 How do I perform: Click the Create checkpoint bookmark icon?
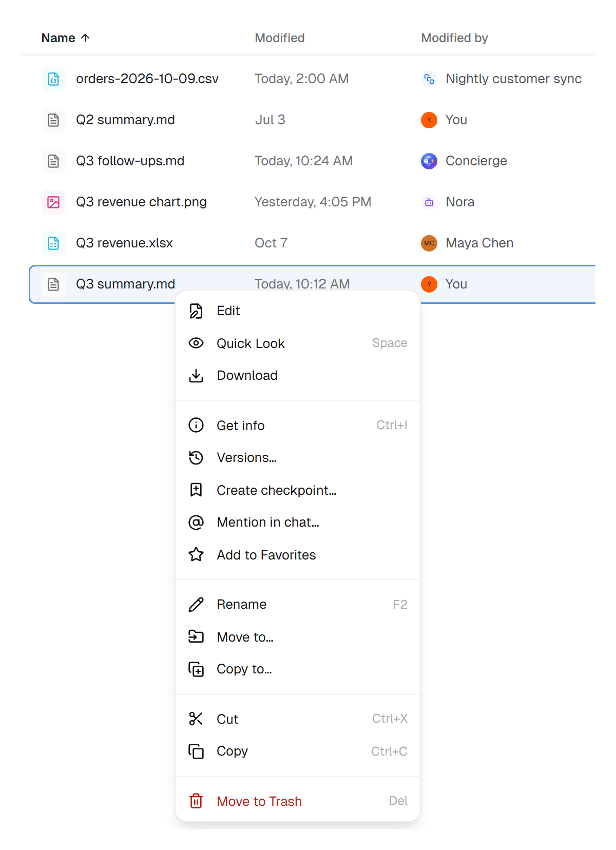196,490
